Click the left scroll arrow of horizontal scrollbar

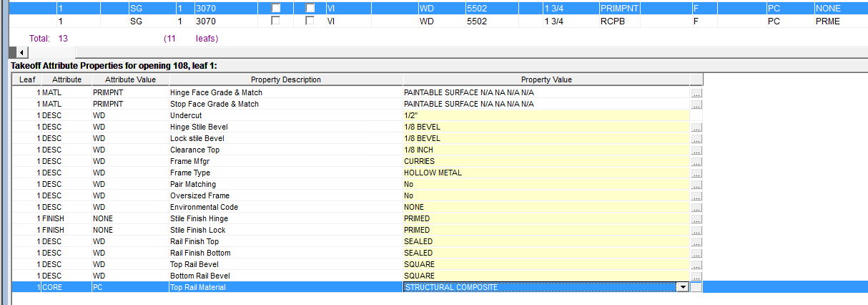21,52
